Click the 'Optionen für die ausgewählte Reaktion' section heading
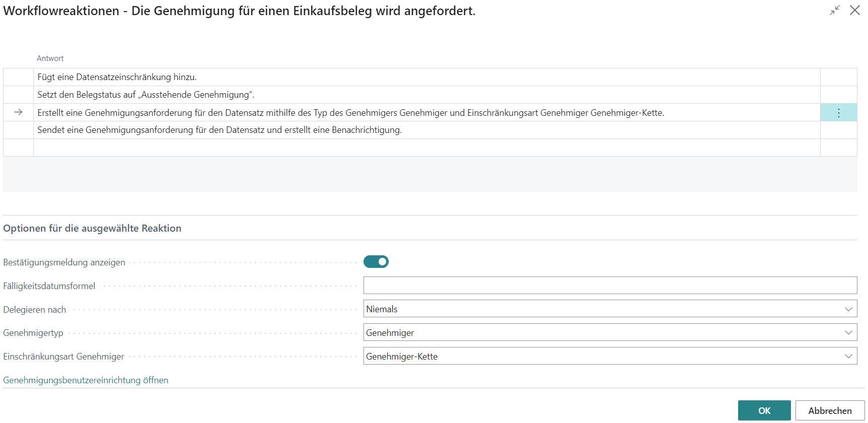This screenshot has width=868, height=423. pyautogui.click(x=92, y=228)
